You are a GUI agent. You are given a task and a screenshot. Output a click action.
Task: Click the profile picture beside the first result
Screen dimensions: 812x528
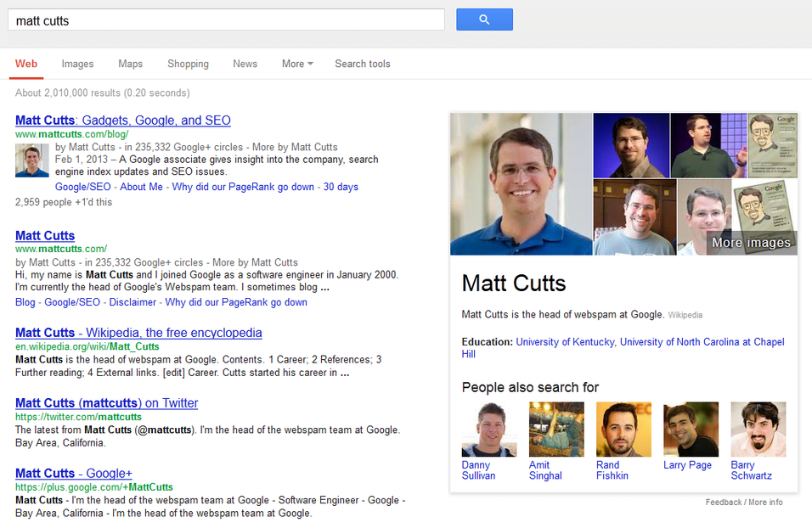click(31, 160)
